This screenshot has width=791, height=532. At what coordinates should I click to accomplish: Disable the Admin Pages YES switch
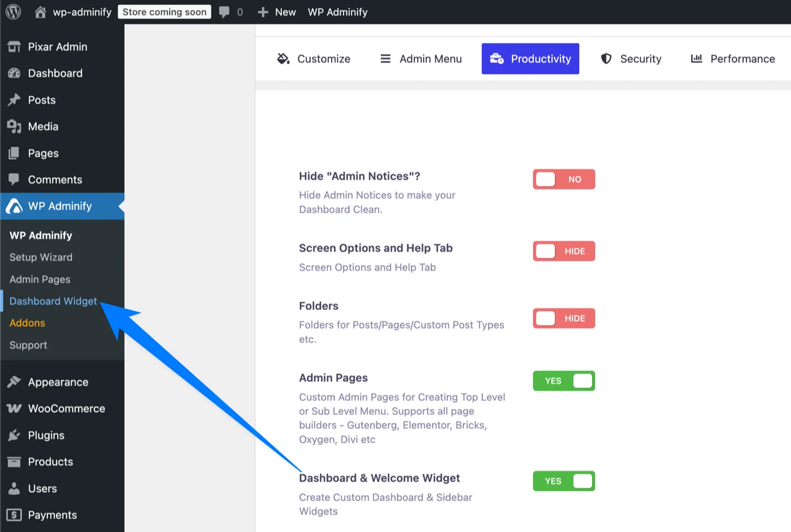[x=564, y=381]
